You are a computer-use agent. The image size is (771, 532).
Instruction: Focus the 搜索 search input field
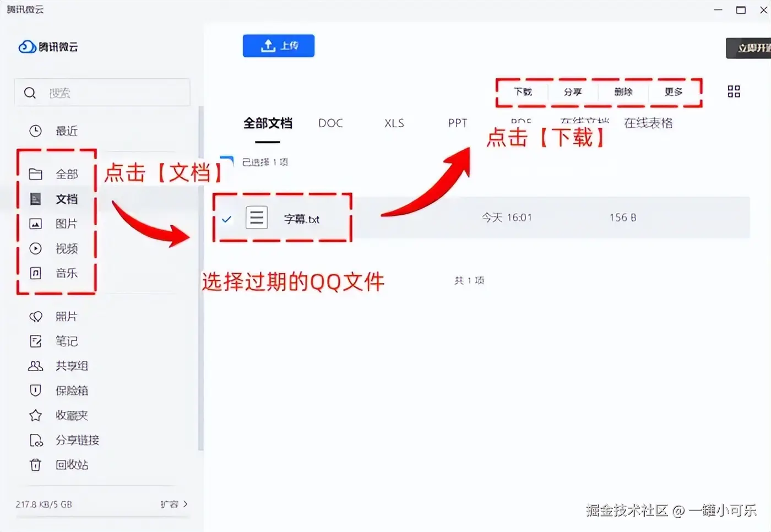click(x=102, y=93)
